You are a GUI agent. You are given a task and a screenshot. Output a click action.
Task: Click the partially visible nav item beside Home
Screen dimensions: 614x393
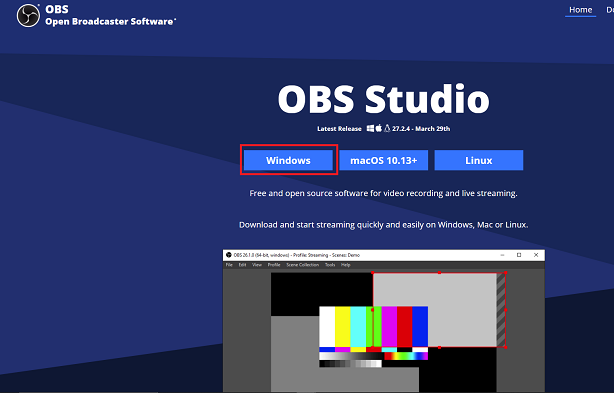point(610,10)
